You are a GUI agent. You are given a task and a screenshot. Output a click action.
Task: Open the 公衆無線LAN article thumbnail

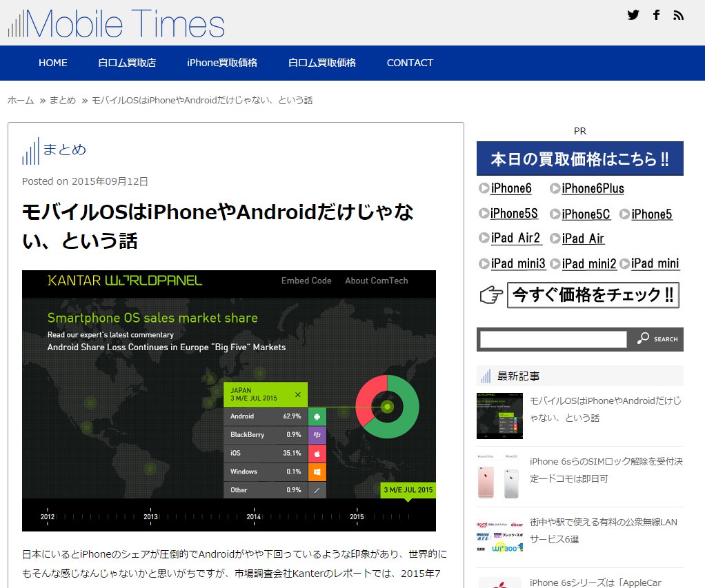pyautogui.click(x=499, y=537)
